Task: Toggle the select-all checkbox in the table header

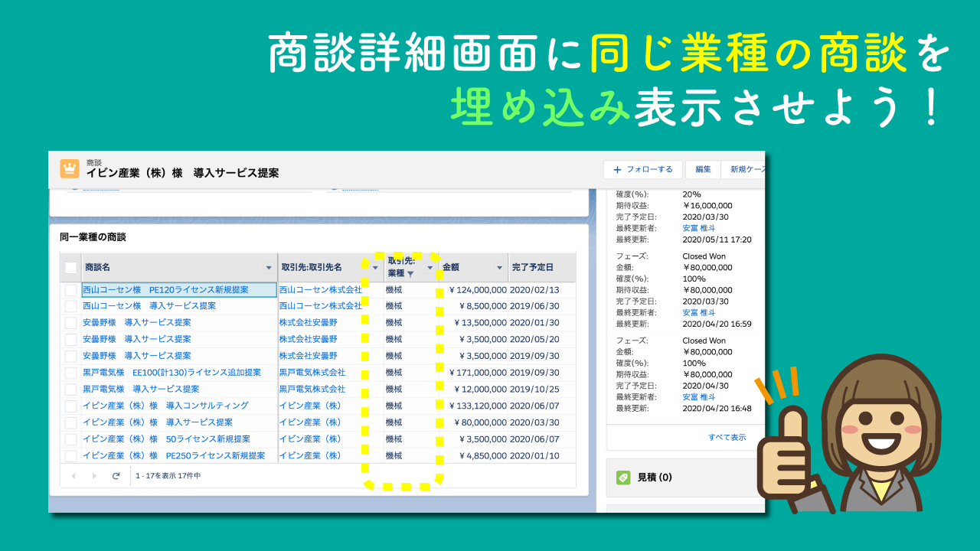Action: click(x=70, y=268)
